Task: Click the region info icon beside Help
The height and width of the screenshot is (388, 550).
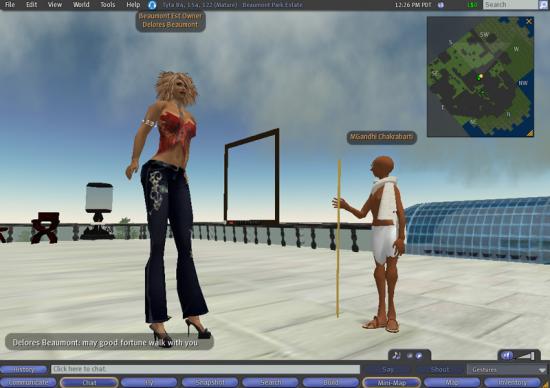Action: click(x=152, y=5)
